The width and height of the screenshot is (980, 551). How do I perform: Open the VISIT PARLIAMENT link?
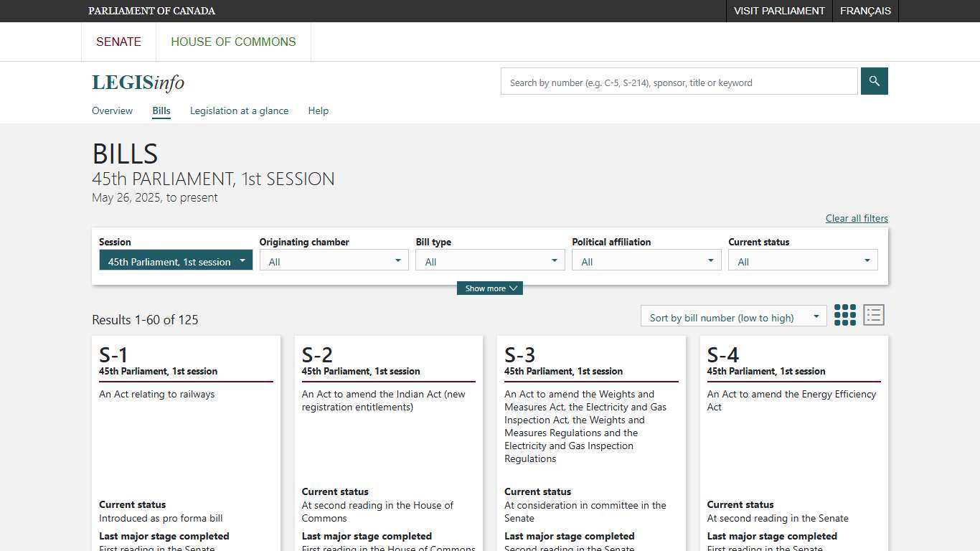coord(779,11)
